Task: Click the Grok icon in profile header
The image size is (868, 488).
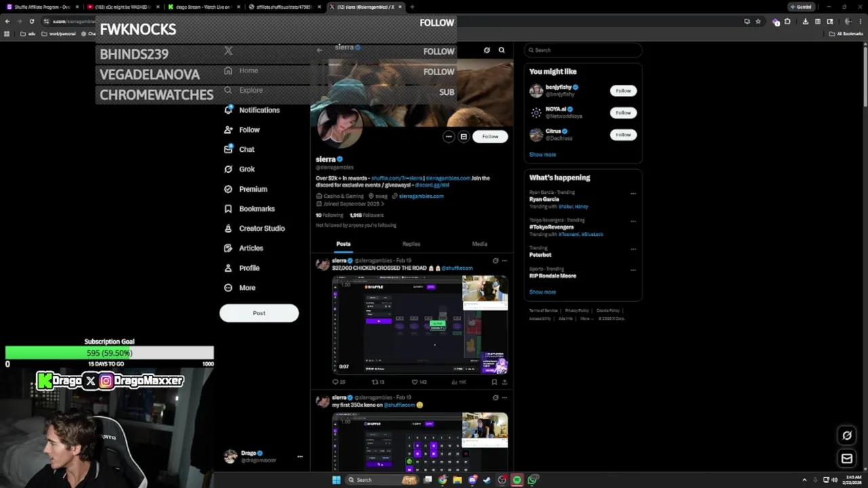Action: (487, 50)
